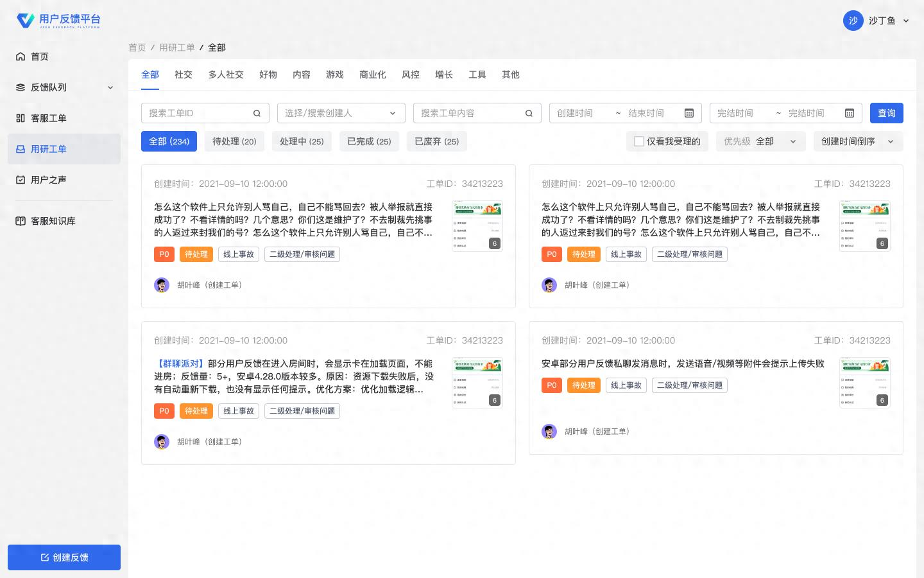
Task: Switch to the 多人社交 tab
Action: pyautogui.click(x=226, y=74)
